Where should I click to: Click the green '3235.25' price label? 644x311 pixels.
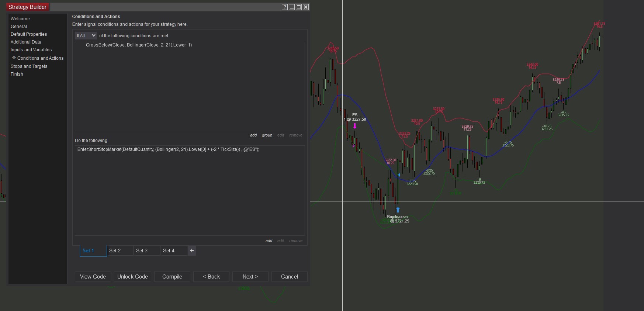563,115
